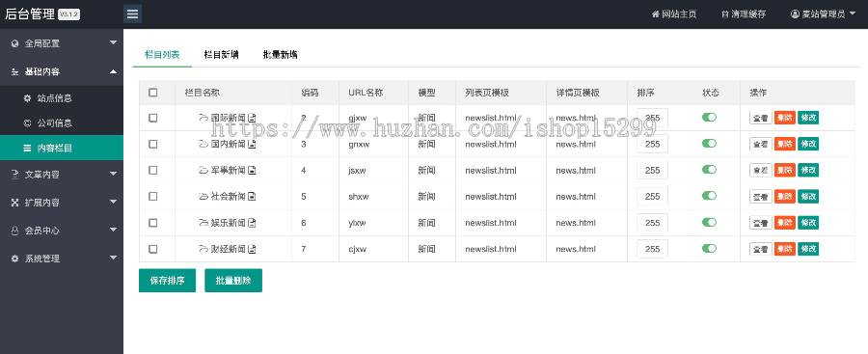
Task: Click the page icon after 军事新闻
Action: [252, 170]
